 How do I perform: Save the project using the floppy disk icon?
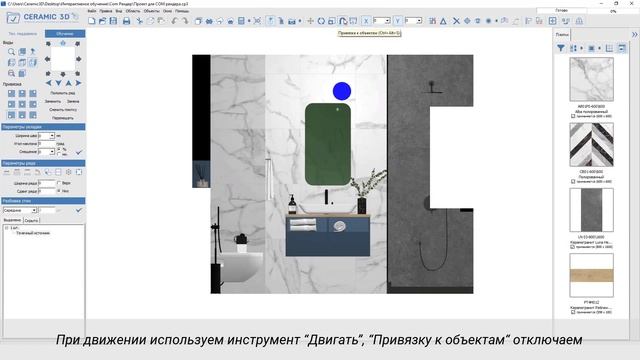click(x=113, y=21)
